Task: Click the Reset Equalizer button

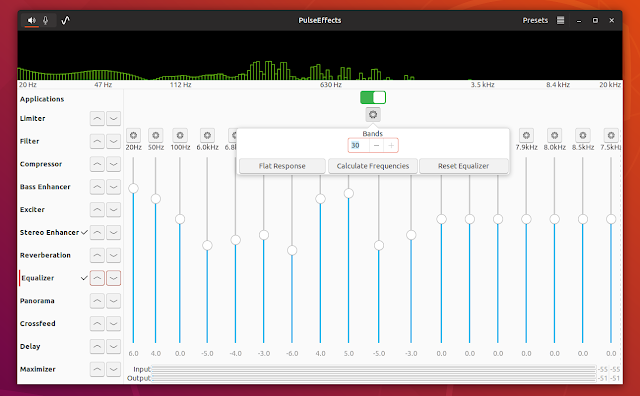Action: point(463,166)
